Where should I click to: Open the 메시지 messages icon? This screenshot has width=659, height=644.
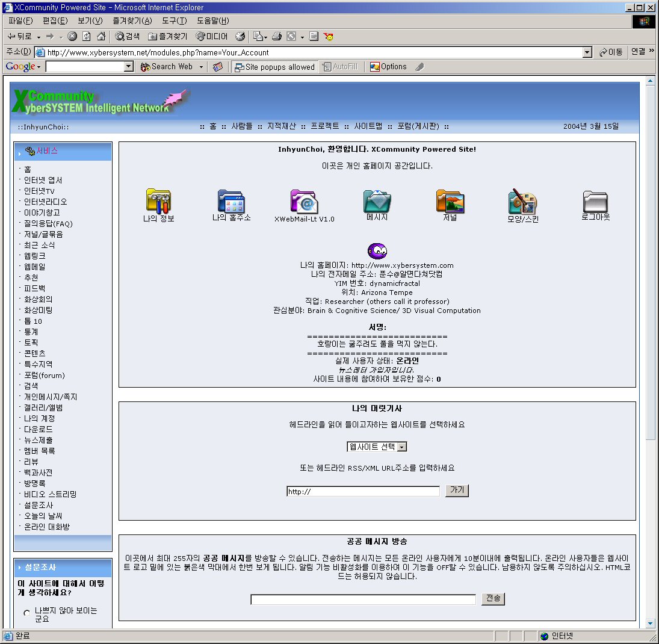pos(377,201)
